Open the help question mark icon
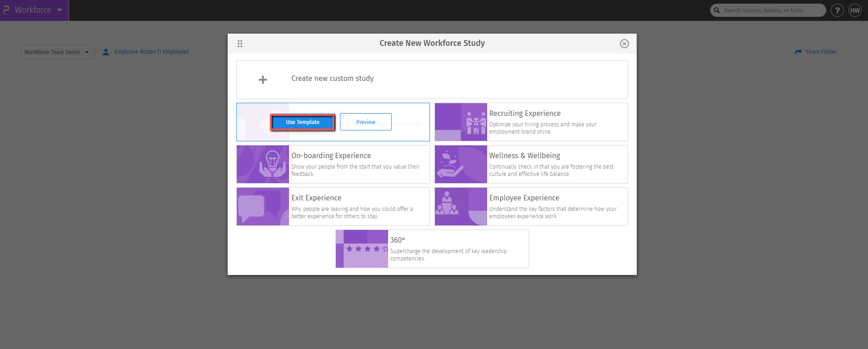The height and width of the screenshot is (349, 868). 837,10
